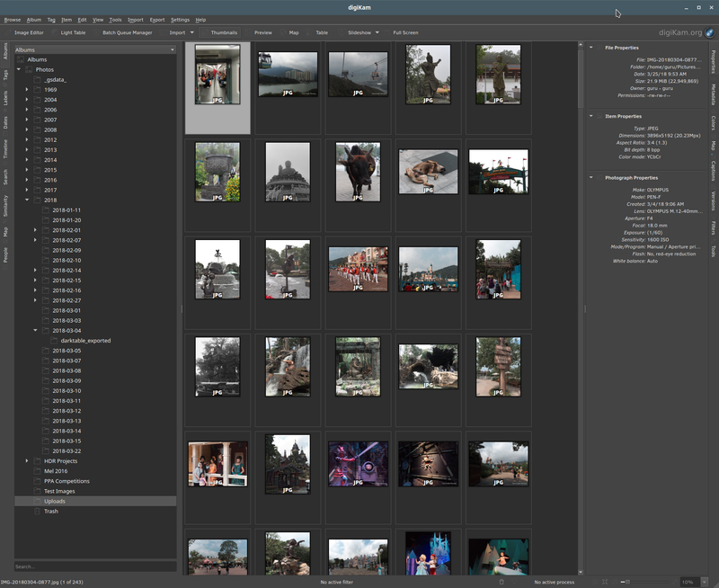Collapse the File Properties section
Image resolution: width=719 pixels, height=588 pixels.
[x=591, y=48]
